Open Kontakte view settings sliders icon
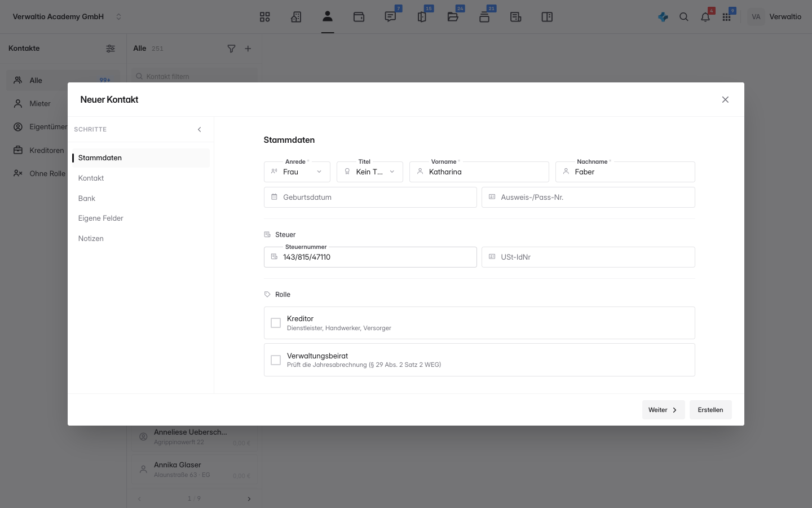Image resolution: width=812 pixels, height=508 pixels. (111, 49)
